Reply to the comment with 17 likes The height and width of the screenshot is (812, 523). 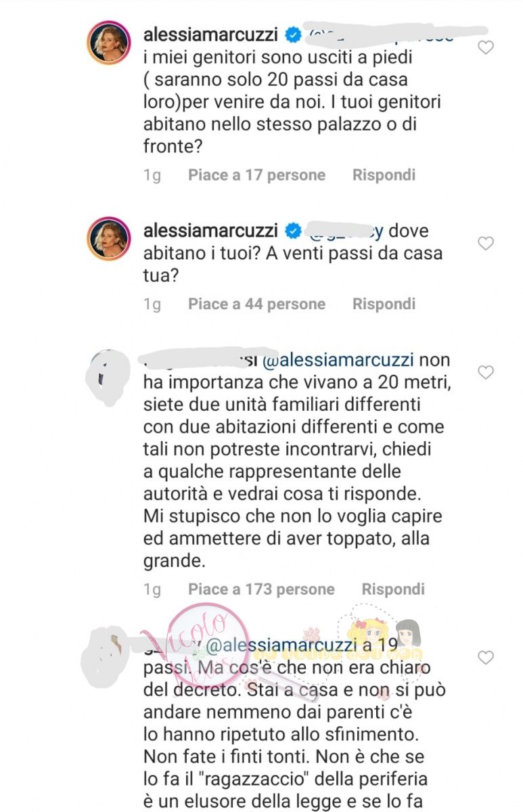384,175
